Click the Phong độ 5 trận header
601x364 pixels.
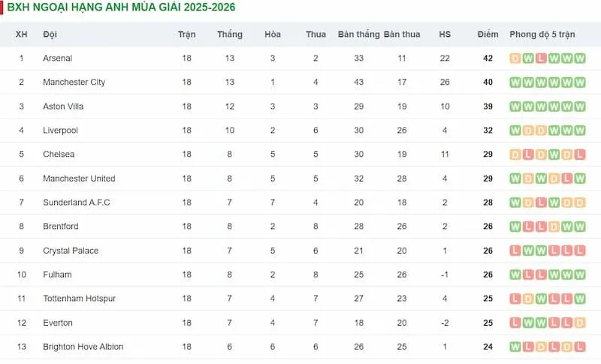coord(542,35)
